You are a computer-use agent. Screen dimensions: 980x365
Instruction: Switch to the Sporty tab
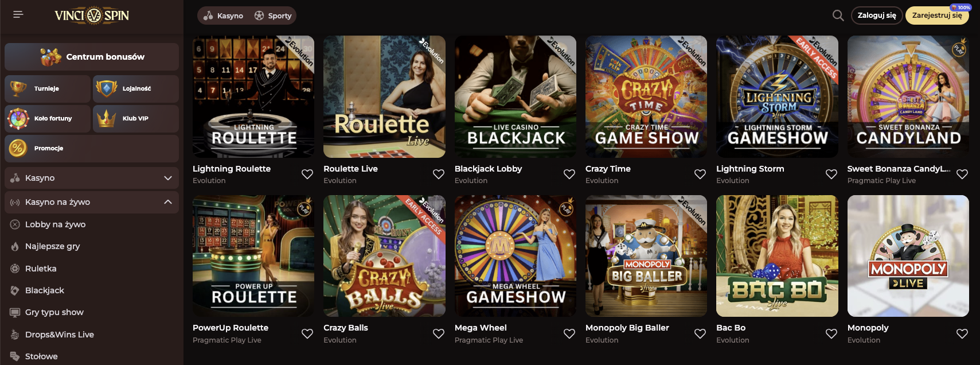273,15
